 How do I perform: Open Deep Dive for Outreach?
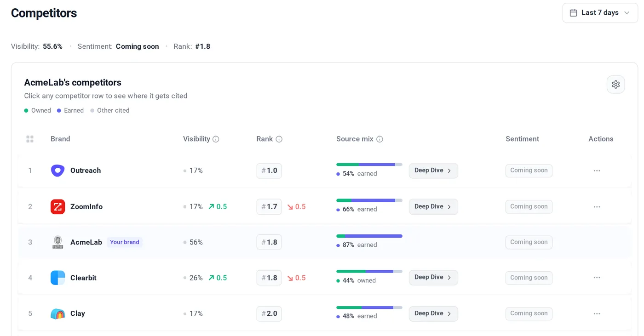point(433,171)
